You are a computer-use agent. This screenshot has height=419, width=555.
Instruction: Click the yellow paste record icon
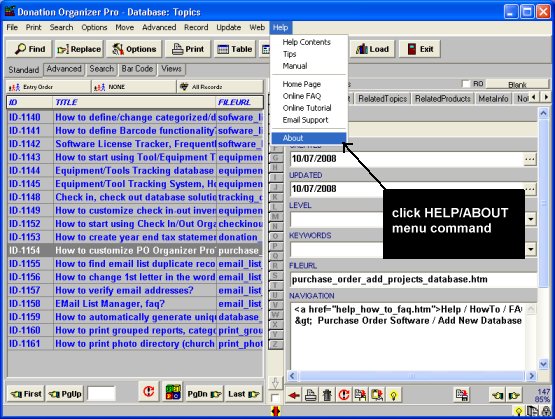(x=377, y=395)
